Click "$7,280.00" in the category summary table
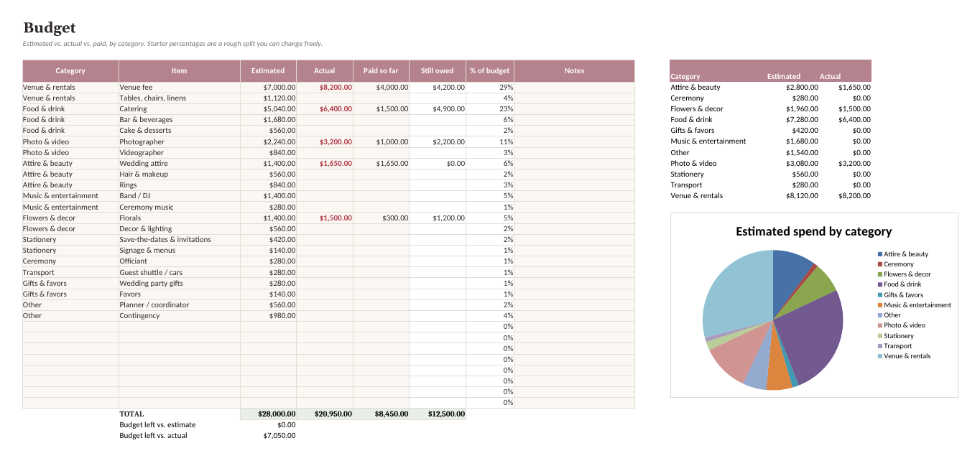 click(x=802, y=120)
